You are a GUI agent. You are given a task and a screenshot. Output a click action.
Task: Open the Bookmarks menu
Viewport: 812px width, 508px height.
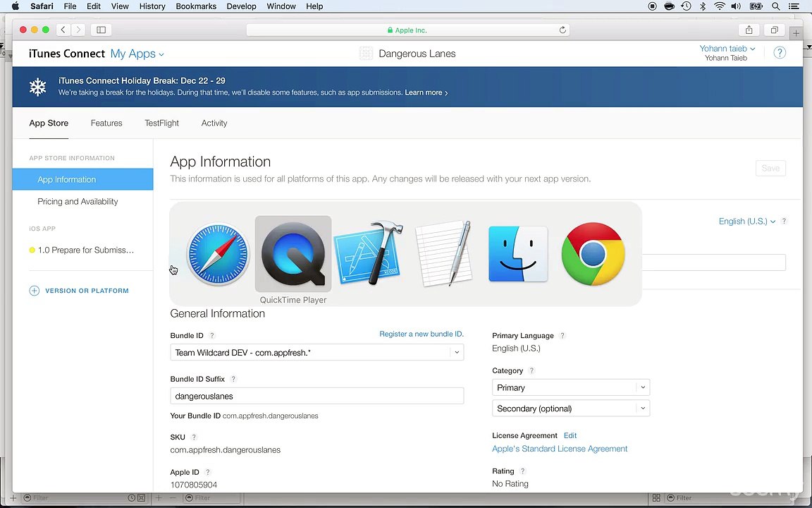point(196,6)
